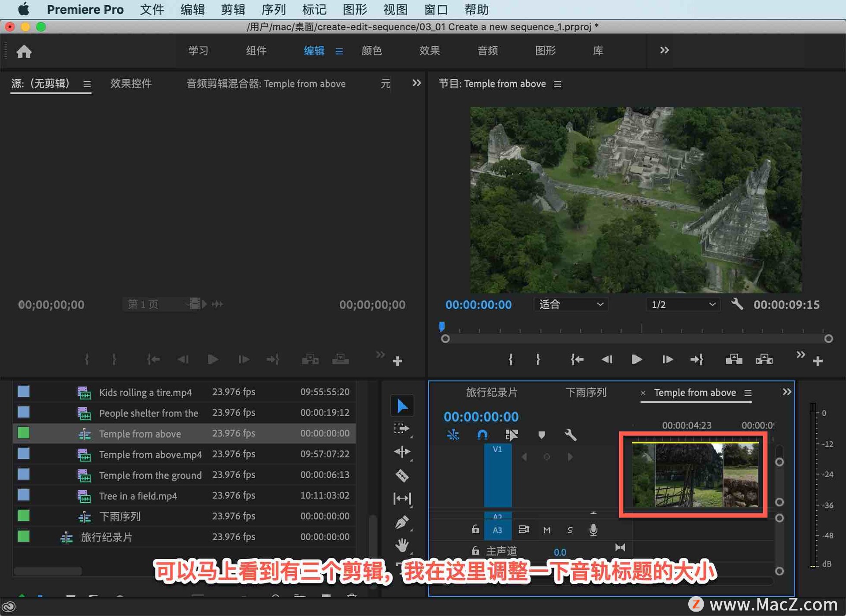Select Temple from the ground clip in project
The width and height of the screenshot is (846, 616).
pyautogui.click(x=150, y=475)
